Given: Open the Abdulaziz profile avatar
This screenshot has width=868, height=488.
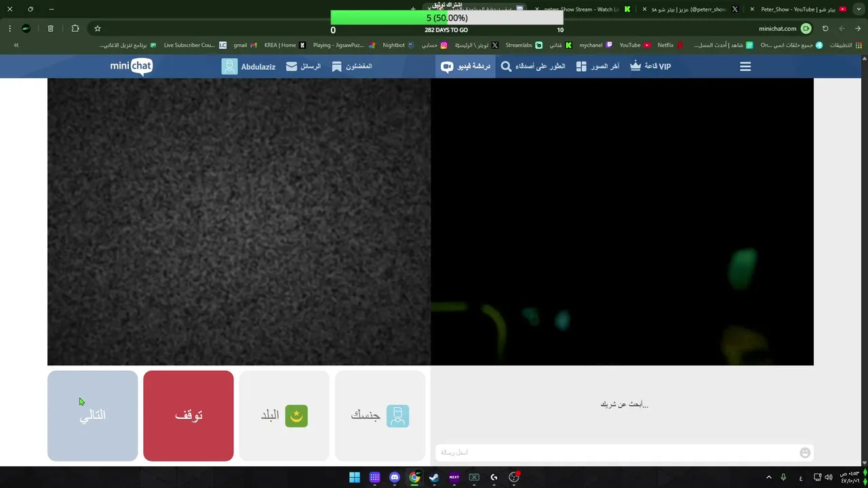Looking at the screenshot, I should pyautogui.click(x=229, y=66).
